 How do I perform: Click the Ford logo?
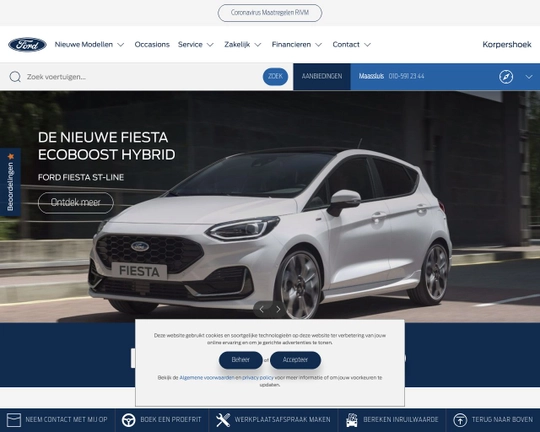[27, 44]
